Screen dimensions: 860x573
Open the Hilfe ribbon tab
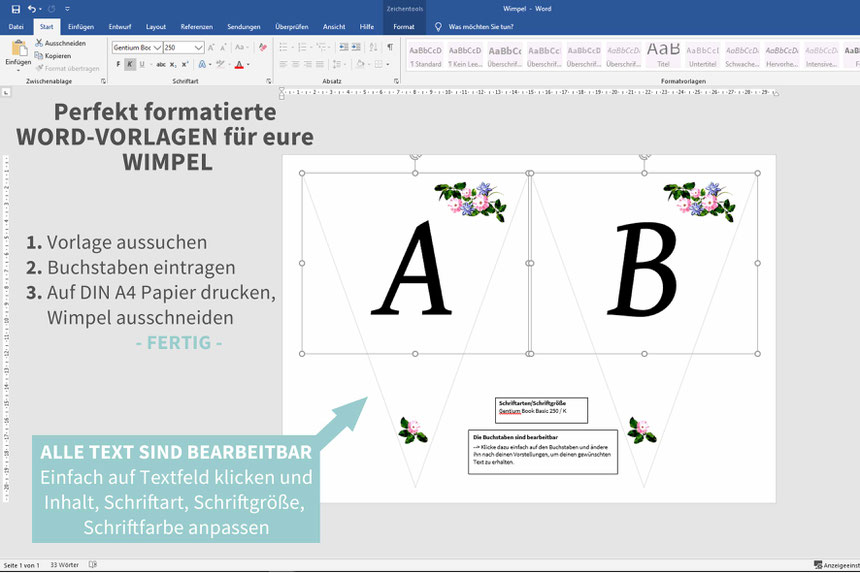(x=367, y=26)
